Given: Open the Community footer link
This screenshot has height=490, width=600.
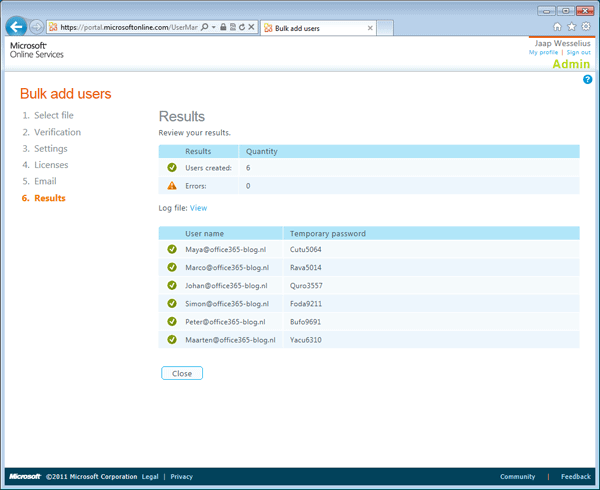Looking at the screenshot, I should 517,477.
